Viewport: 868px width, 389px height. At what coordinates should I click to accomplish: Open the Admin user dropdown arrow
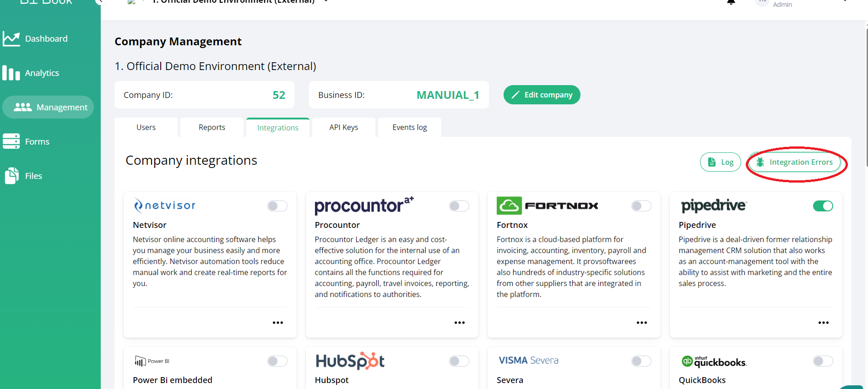(845, 1)
